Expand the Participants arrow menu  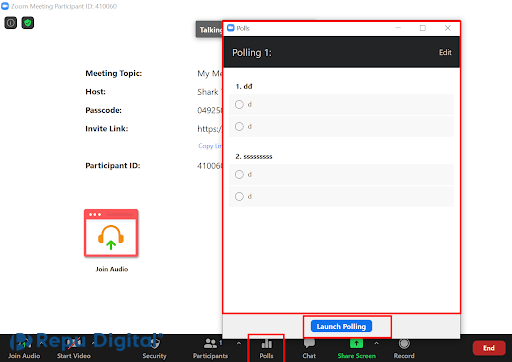coord(239,343)
